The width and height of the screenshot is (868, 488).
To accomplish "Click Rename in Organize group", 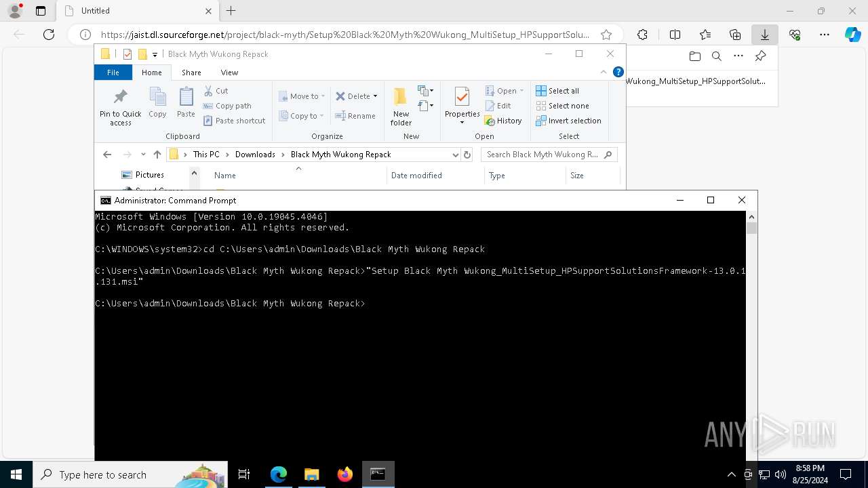I will tap(355, 116).
